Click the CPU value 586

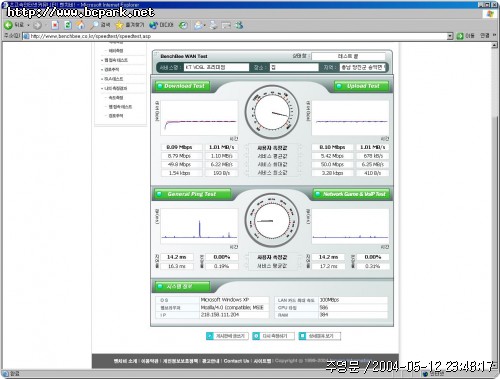[x=324, y=307]
